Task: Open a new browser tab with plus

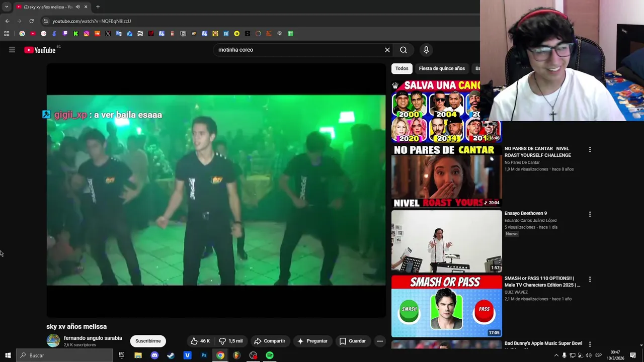Action: click(x=98, y=7)
